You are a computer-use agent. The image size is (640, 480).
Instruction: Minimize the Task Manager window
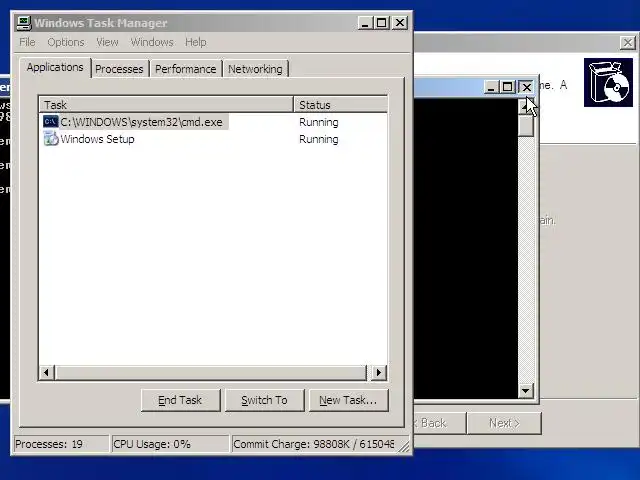point(365,23)
